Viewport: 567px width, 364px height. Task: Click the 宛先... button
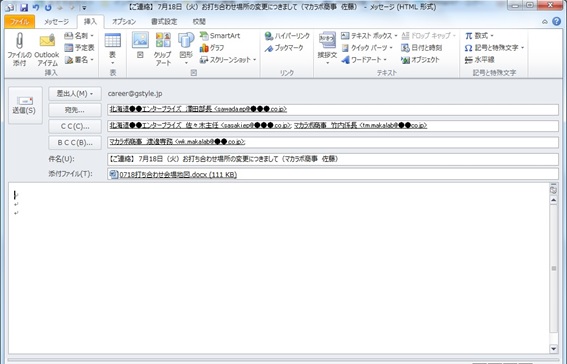click(75, 110)
